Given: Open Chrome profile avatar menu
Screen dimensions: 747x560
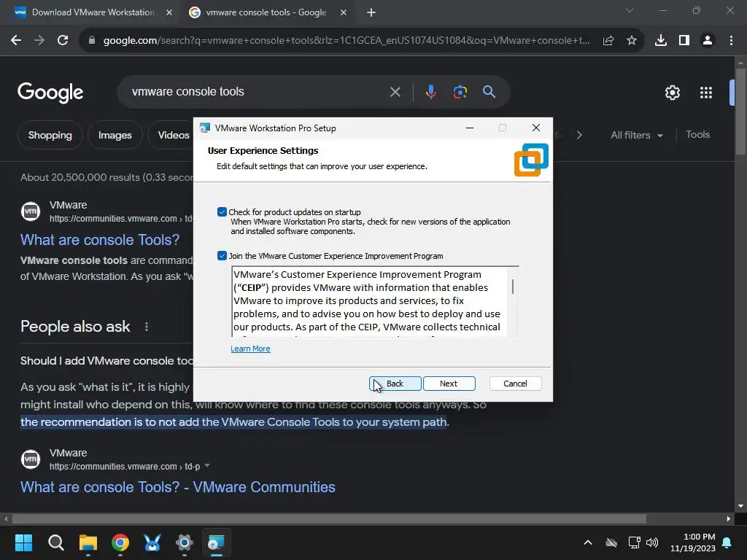Looking at the screenshot, I should point(708,41).
